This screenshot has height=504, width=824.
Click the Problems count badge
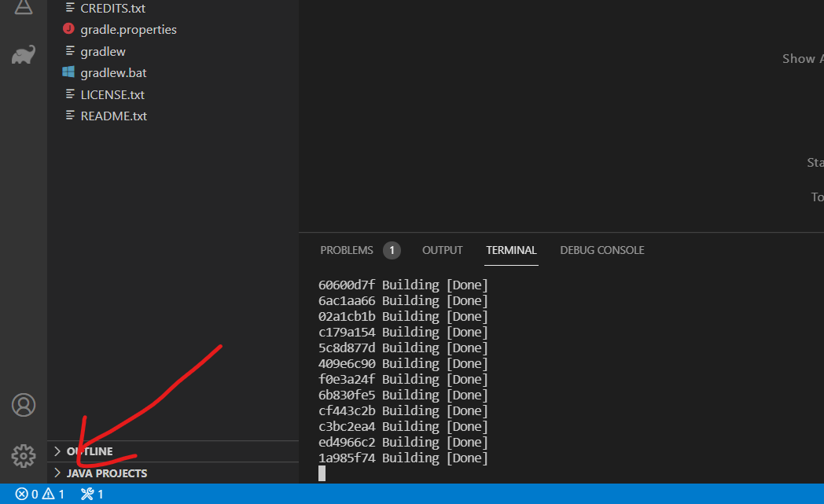(x=392, y=251)
